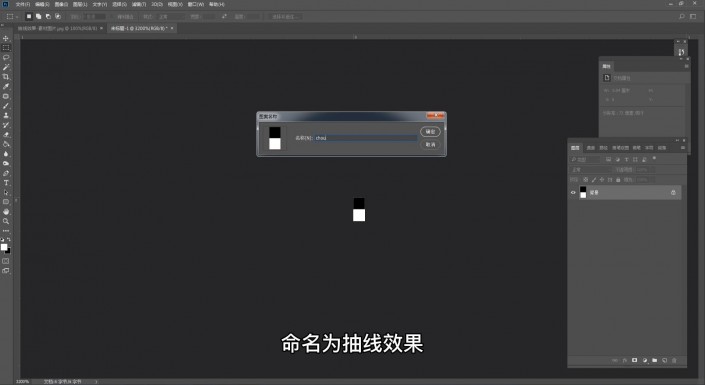Click the new layer icon in Layers panel

665,360
